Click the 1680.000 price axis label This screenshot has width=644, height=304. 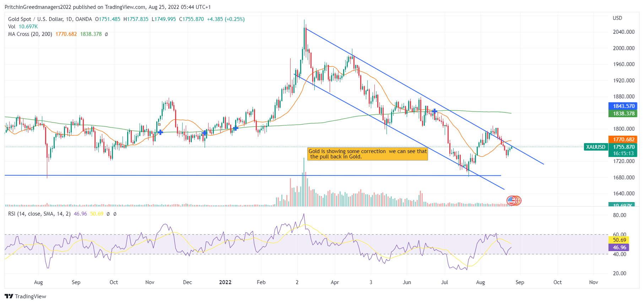(624, 178)
